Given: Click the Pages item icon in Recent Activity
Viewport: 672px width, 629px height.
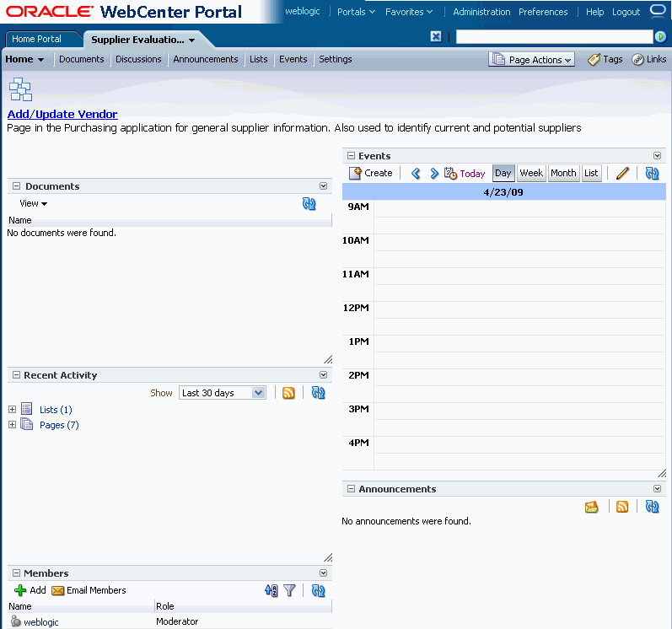Looking at the screenshot, I should tap(27, 424).
